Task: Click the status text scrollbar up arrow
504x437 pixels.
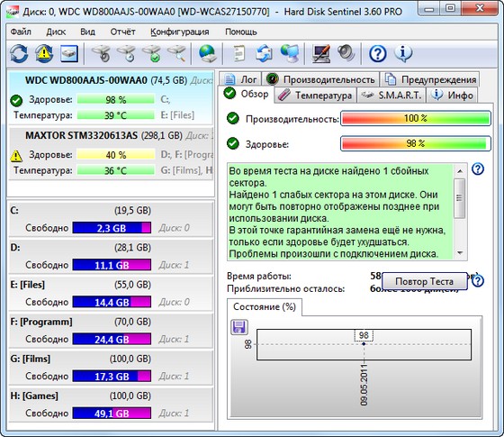Action: (x=460, y=171)
